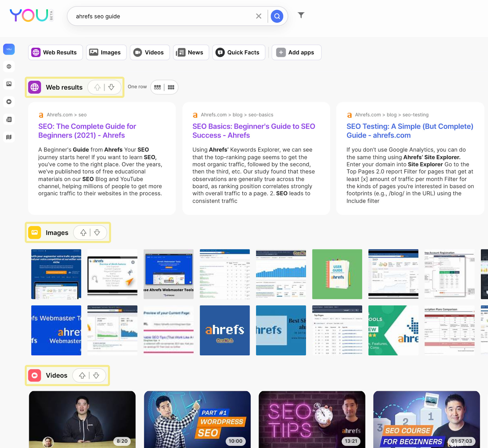This screenshot has height=448, width=488.
Task: Open the blue ahrefs OzoWeb logo image
Action: pyautogui.click(x=225, y=330)
